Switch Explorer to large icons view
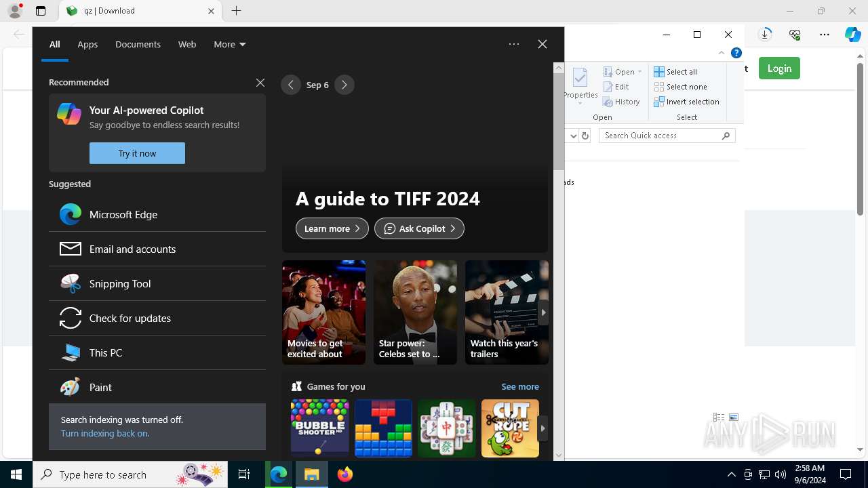This screenshot has height=488, width=868. tap(734, 418)
